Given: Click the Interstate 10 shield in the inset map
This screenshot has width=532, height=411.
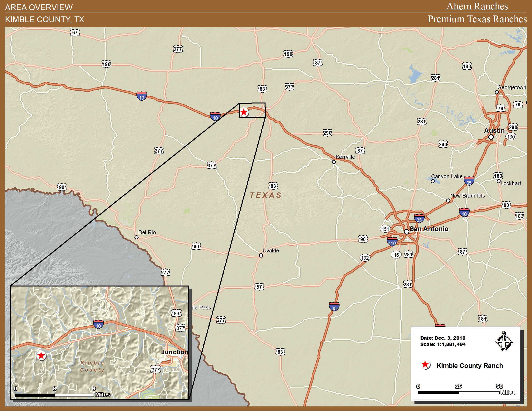Looking at the screenshot, I should 98,324.
